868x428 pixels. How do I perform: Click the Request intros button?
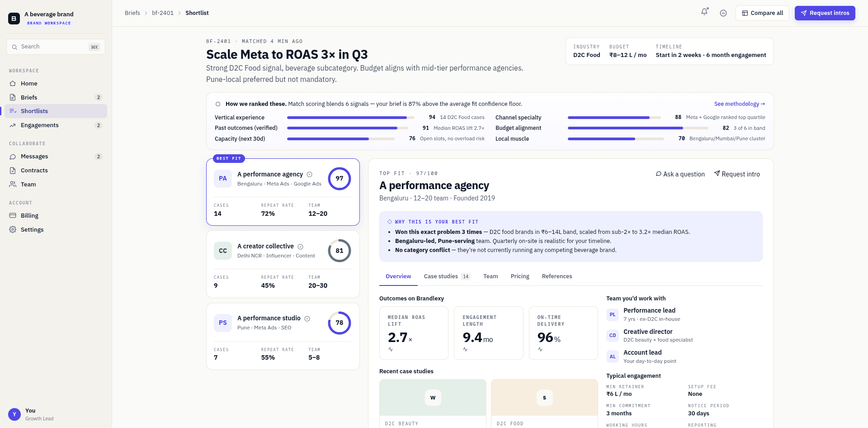(825, 13)
